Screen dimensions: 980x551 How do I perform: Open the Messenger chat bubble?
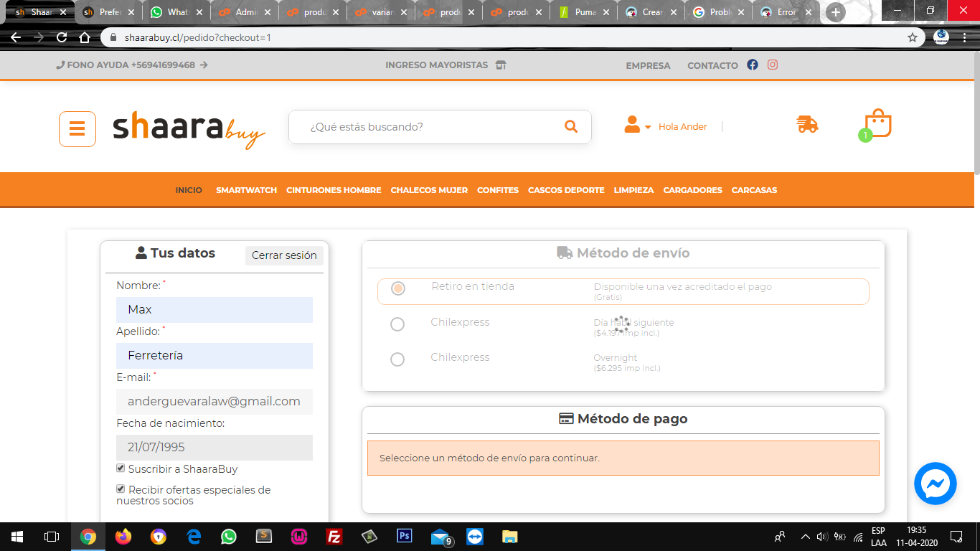click(936, 484)
